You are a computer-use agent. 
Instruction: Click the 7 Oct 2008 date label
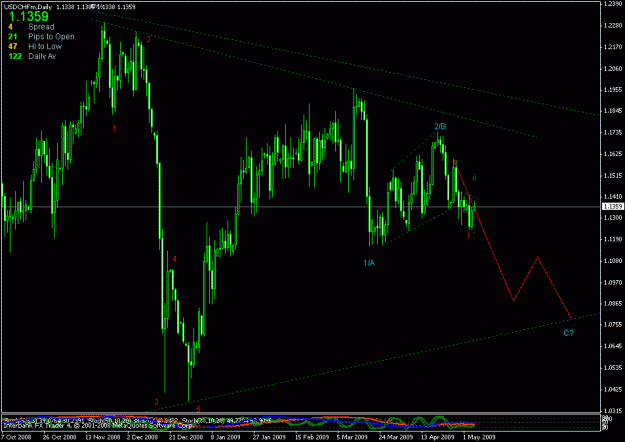tap(15, 437)
